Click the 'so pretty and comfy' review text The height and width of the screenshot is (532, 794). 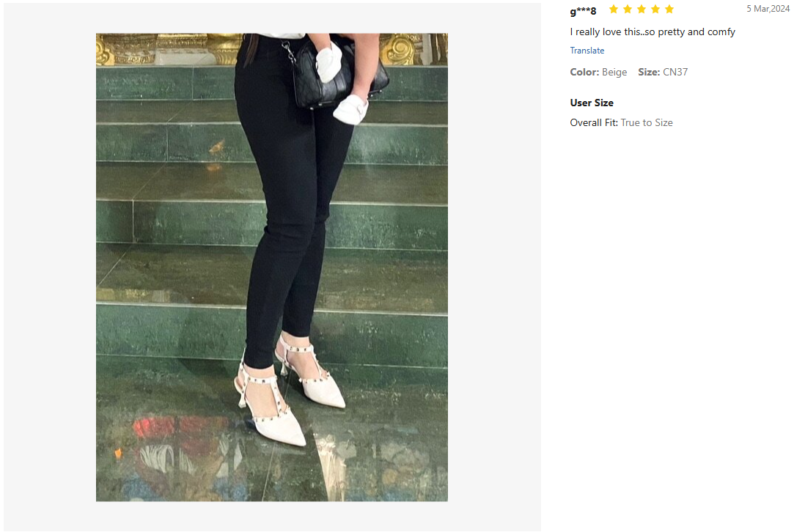tap(690, 32)
